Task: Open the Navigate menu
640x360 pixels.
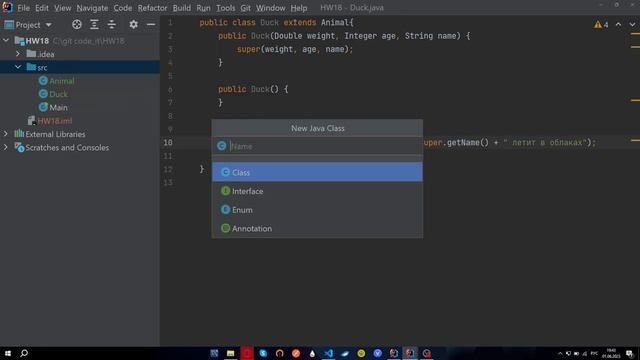Action: pos(92,8)
